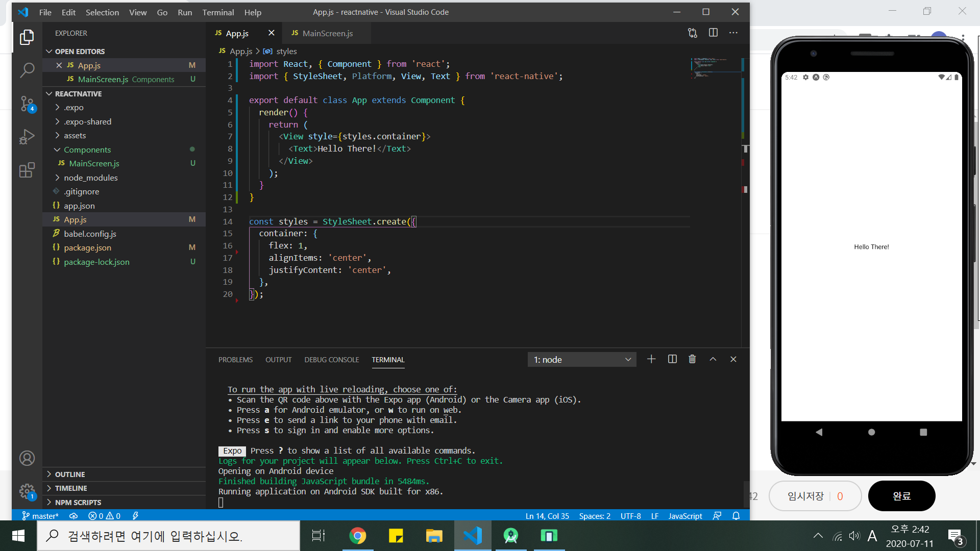Open the Search view in activity bar
Image resolution: width=980 pixels, height=551 pixels.
pyautogui.click(x=27, y=70)
